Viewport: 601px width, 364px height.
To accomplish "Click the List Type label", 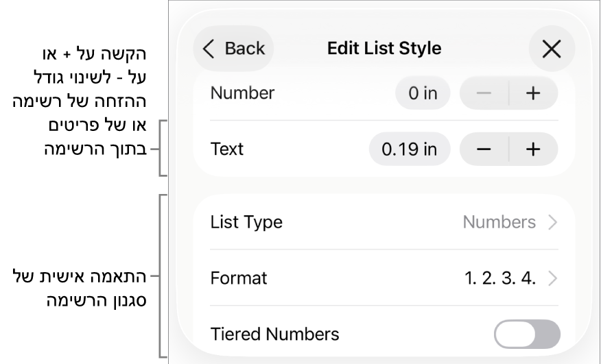I will pos(246,222).
